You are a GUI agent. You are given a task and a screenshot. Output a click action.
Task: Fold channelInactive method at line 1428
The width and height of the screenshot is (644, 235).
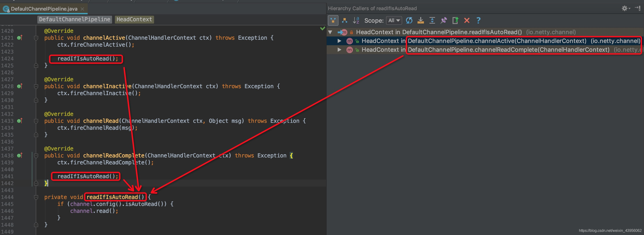coord(36,86)
